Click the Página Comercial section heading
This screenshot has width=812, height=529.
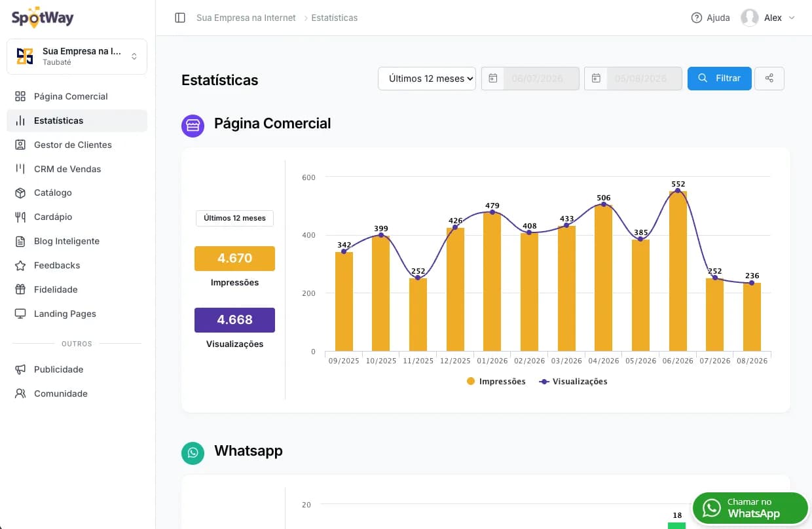point(272,123)
